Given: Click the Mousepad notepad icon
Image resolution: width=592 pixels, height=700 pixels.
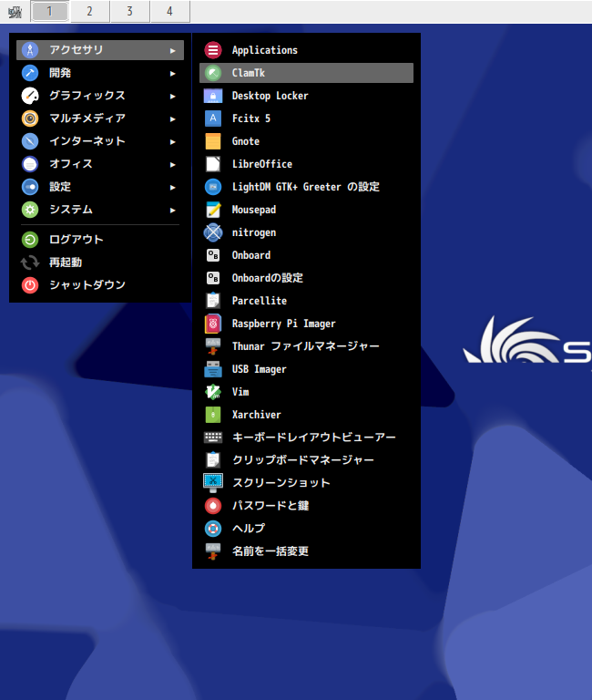Looking at the screenshot, I should 213,210.
